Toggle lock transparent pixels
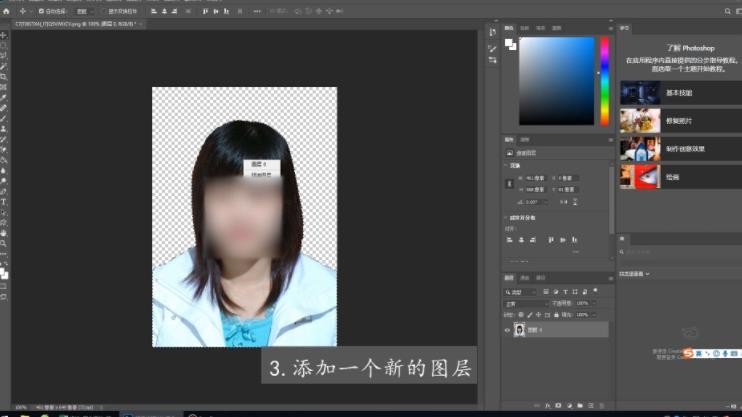Screen dimensions: 742x417 click(521, 315)
